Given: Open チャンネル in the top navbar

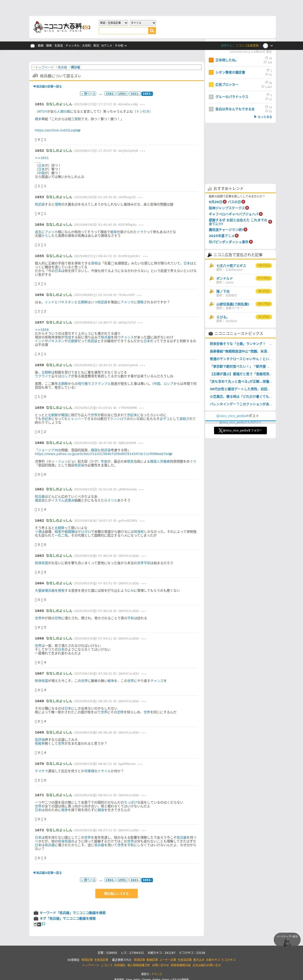Looking at the screenshot, I should pyautogui.click(x=72, y=46).
